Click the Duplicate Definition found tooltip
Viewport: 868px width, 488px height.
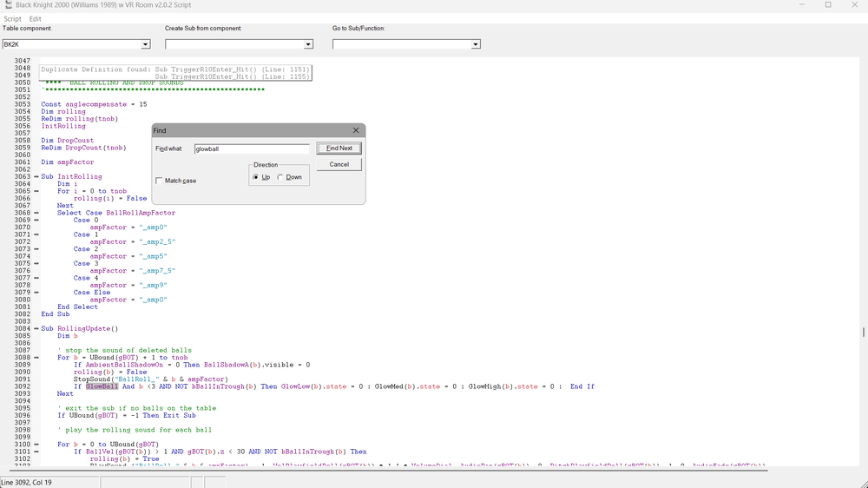tap(175, 73)
